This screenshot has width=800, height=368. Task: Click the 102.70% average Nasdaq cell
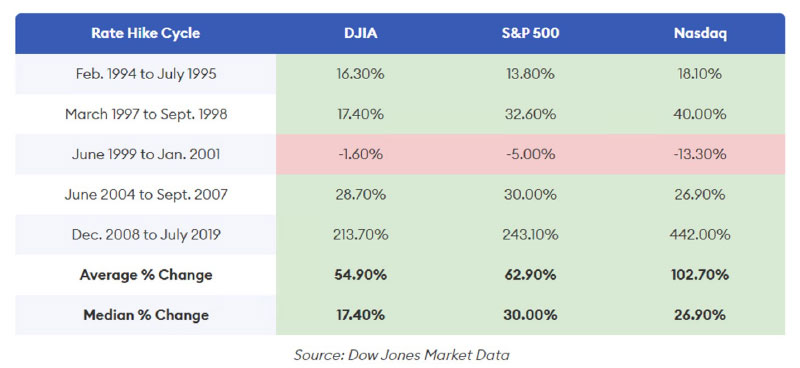point(700,275)
